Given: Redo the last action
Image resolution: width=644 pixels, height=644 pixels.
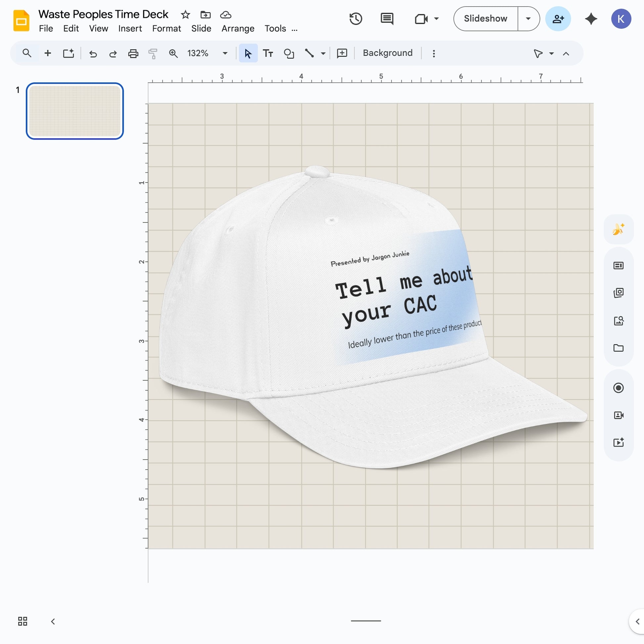Looking at the screenshot, I should click(x=113, y=53).
